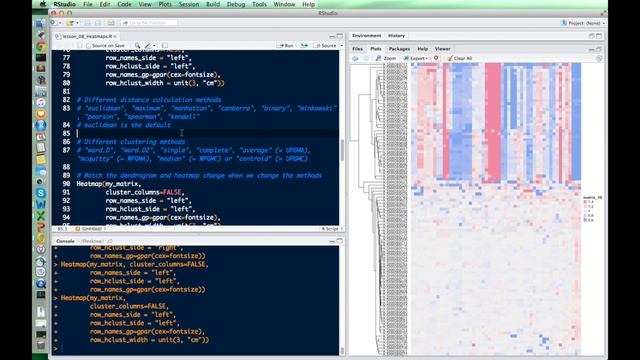Open the Source button dropdown arrow
Viewport: 640px width, 360px height.
pos(342,46)
